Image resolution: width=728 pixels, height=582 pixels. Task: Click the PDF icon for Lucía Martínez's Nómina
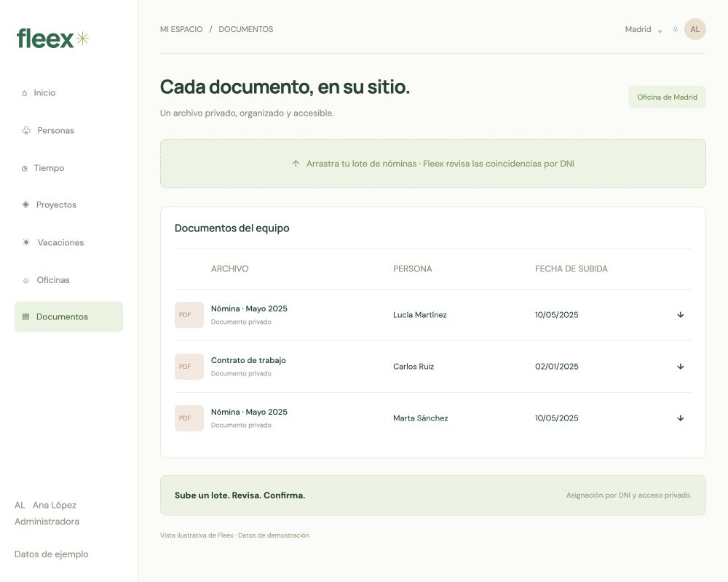[189, 315]
